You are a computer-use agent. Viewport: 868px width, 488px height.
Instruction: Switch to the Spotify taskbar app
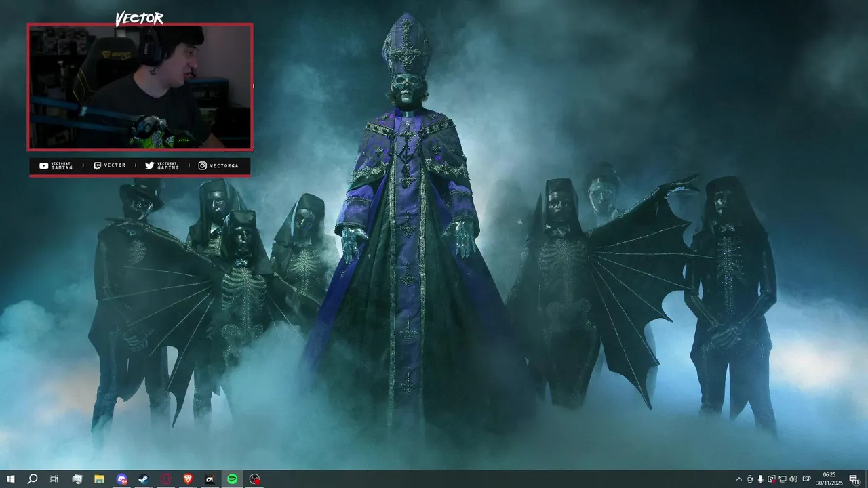click(232, 479)
